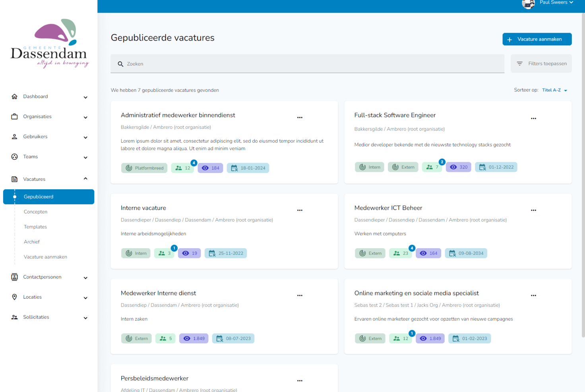The image size is (585, 392).
Task: Open options menu for Full-stack Software Engineer
Action: click(533, 118)
